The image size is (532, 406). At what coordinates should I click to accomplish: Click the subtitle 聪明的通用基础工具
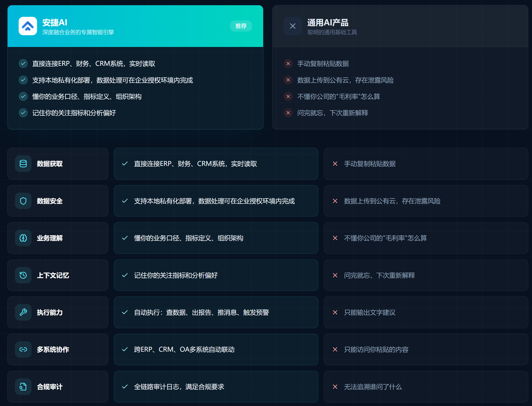click(332, 32)
